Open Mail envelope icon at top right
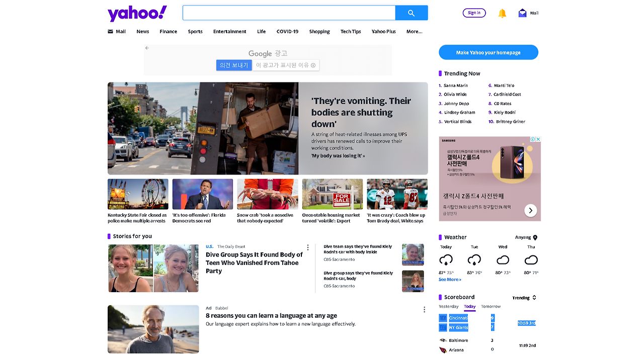Screen dimensions: 644x357 [523, 13]
